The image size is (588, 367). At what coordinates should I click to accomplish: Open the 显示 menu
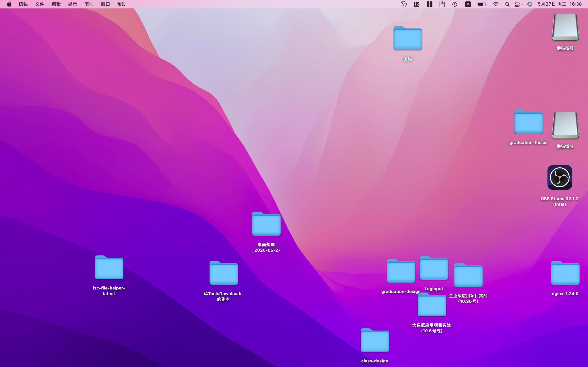point(73,4)
